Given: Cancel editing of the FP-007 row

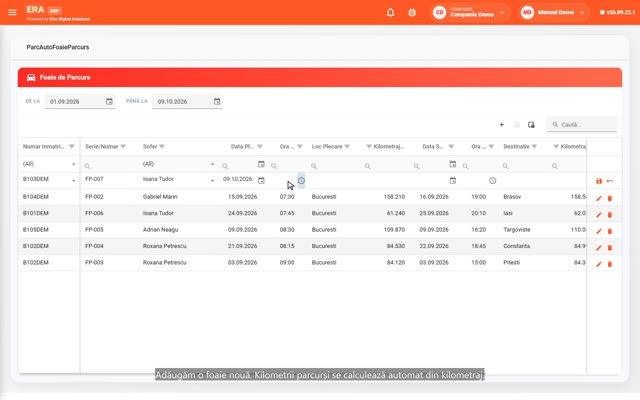Looking at the screenshot, I should [x=610, y=181].
